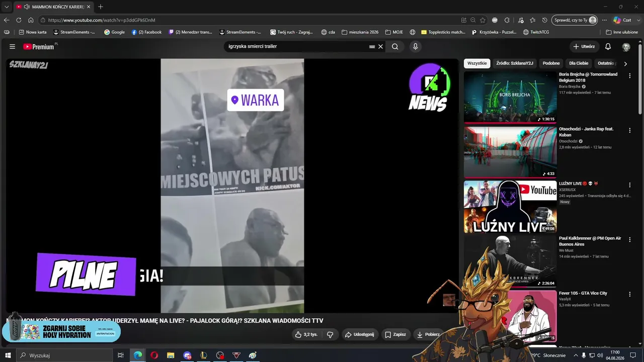Reload the current page

19,20
